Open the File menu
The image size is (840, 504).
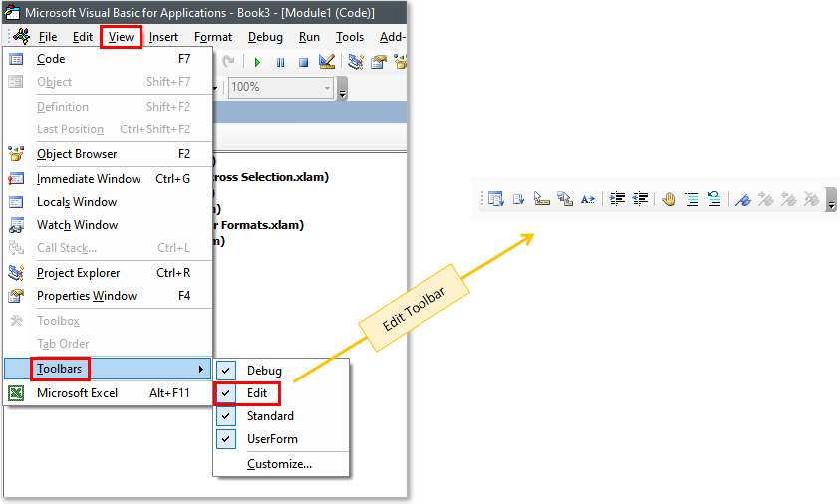click(x=48, y=37)
